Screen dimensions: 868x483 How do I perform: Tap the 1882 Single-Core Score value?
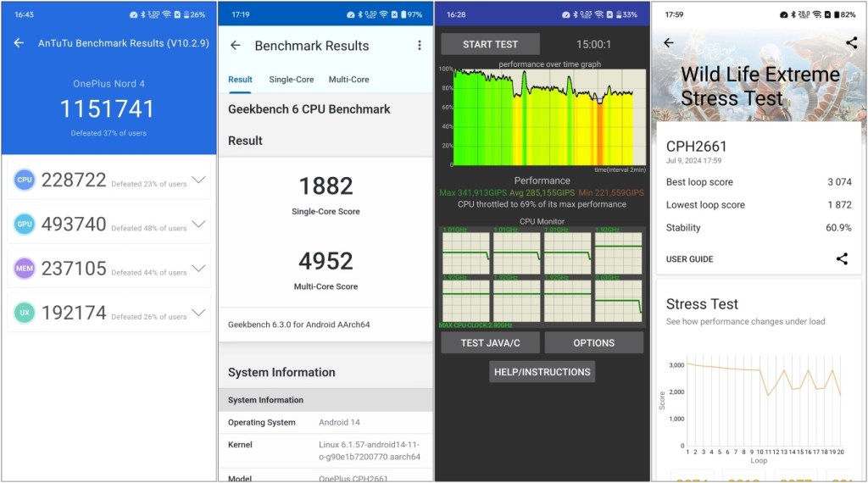tap(325, 186)
